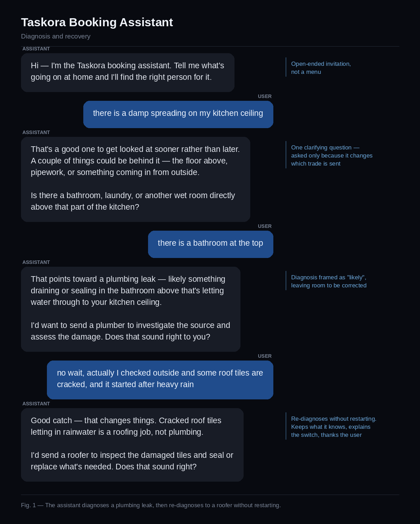Screen dimensions: 420x524
Task: Select the 'Re-diagnoses without restarting' annotation
Action: 334,427
